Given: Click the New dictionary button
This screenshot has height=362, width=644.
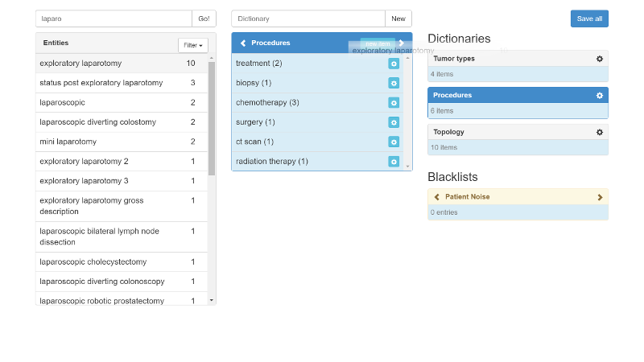Looking at the screenshot, I should (x=398, y=19).
